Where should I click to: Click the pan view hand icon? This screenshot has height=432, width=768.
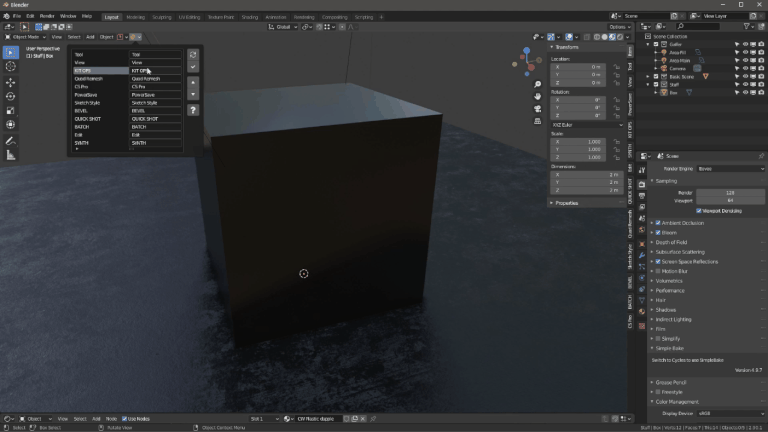538,97
